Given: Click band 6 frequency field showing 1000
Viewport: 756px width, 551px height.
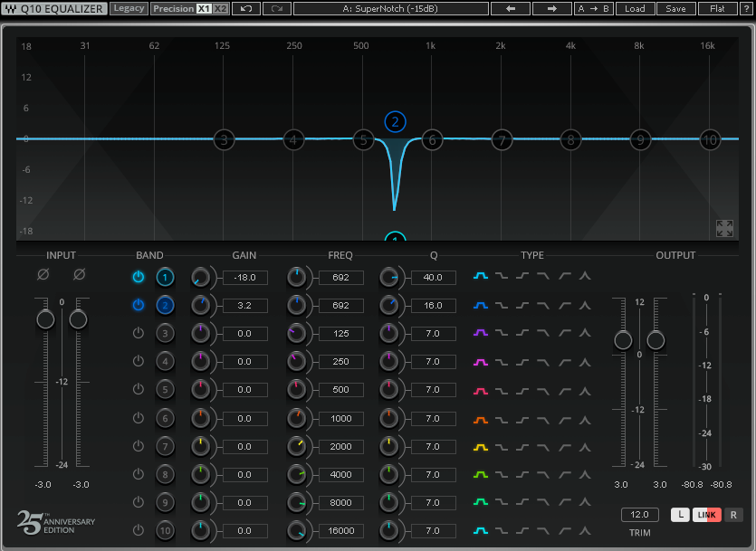Looking at the screenshot, I should pyautogui.click(x=340, y=419).
